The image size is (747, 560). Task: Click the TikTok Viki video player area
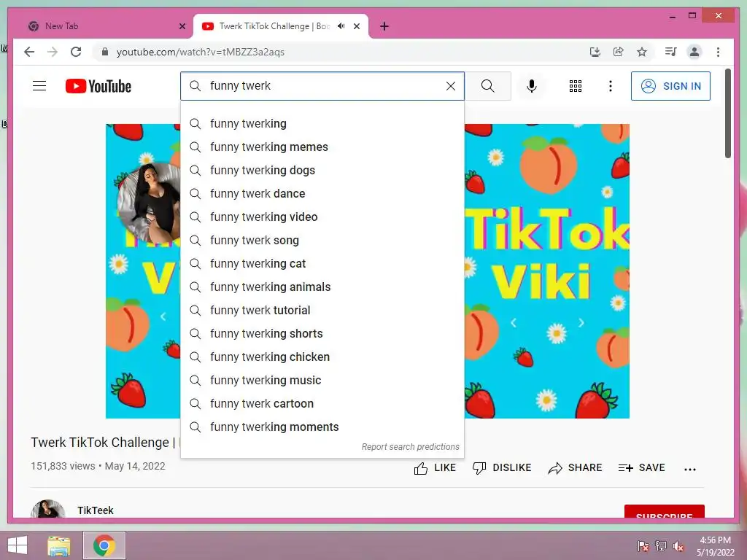click(547, 271)
